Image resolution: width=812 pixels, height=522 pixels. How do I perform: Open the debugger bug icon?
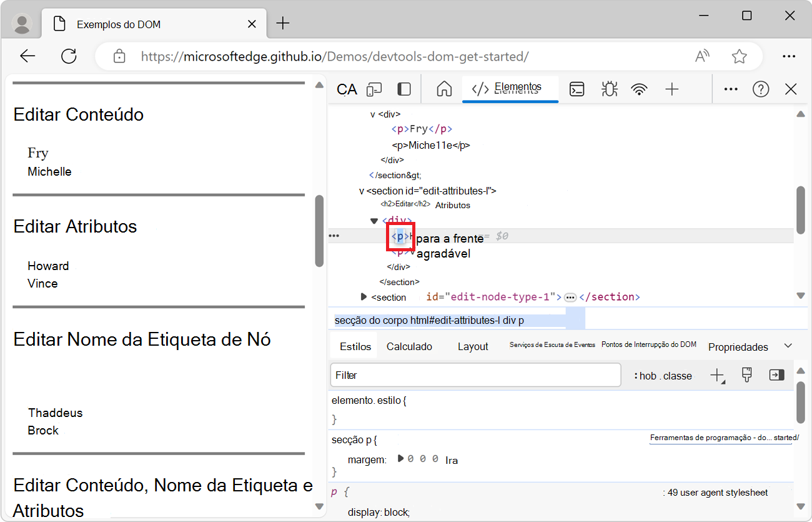pos(609,89)
